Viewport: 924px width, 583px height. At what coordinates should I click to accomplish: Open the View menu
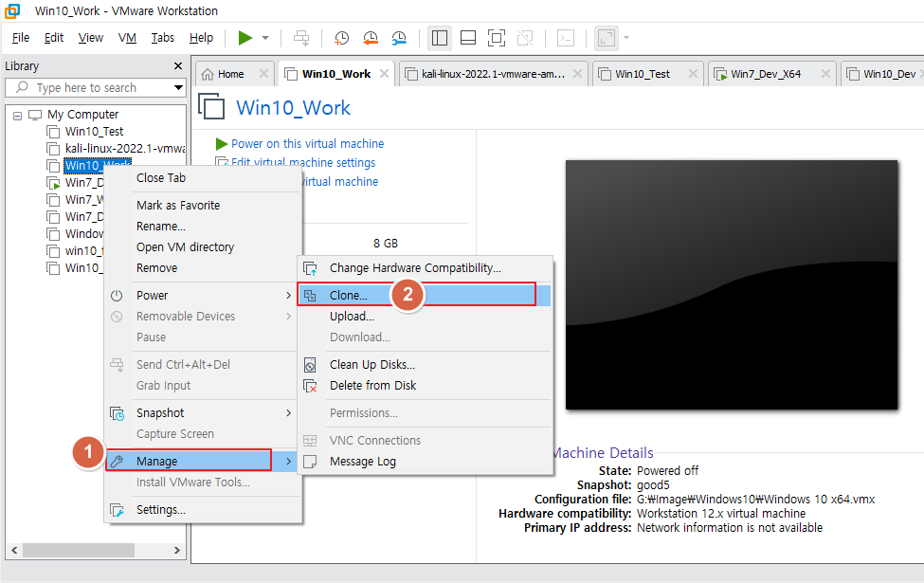click(x=91, y=38)
